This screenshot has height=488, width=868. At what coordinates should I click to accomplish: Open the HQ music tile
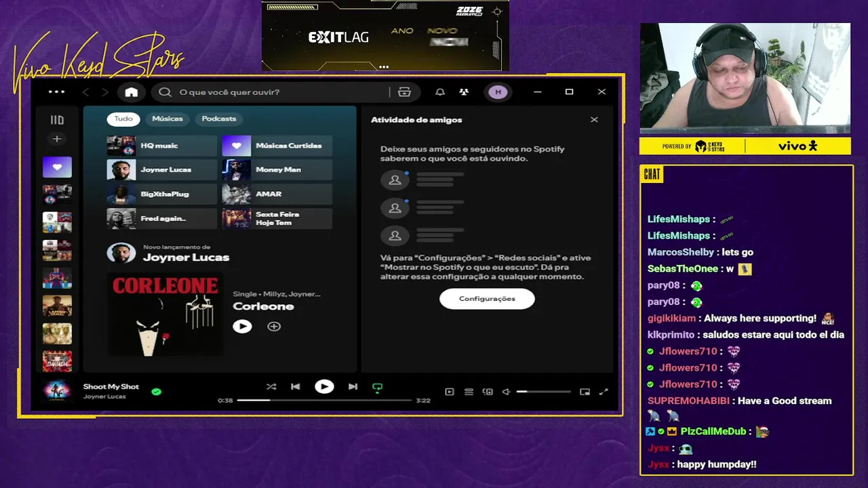[x=161, y=146]
